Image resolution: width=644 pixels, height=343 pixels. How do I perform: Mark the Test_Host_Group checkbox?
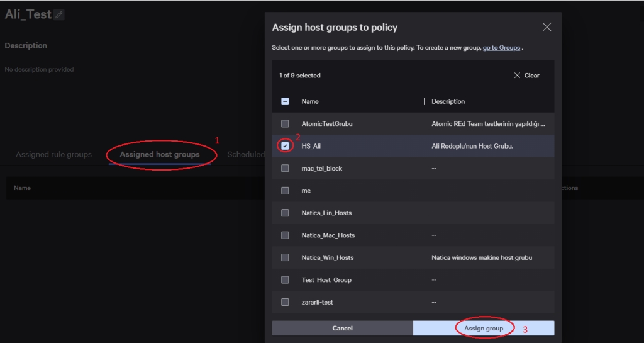(x=285, y=280)
